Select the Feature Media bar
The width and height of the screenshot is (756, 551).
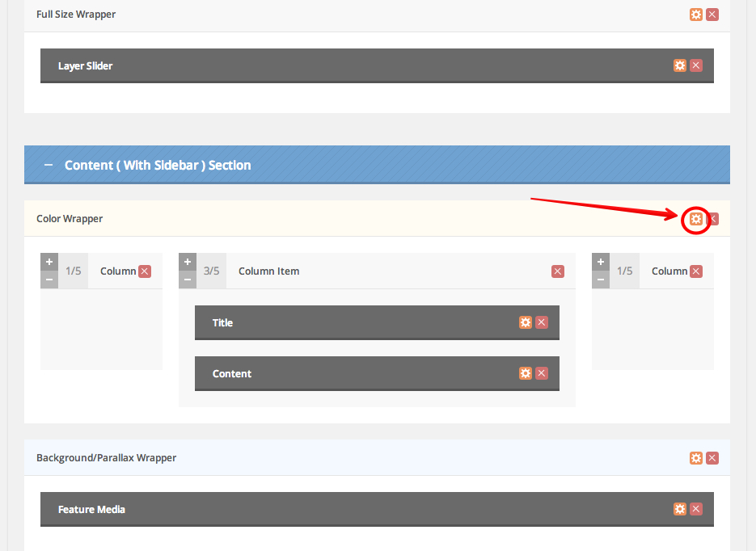[x=323, y=509]
